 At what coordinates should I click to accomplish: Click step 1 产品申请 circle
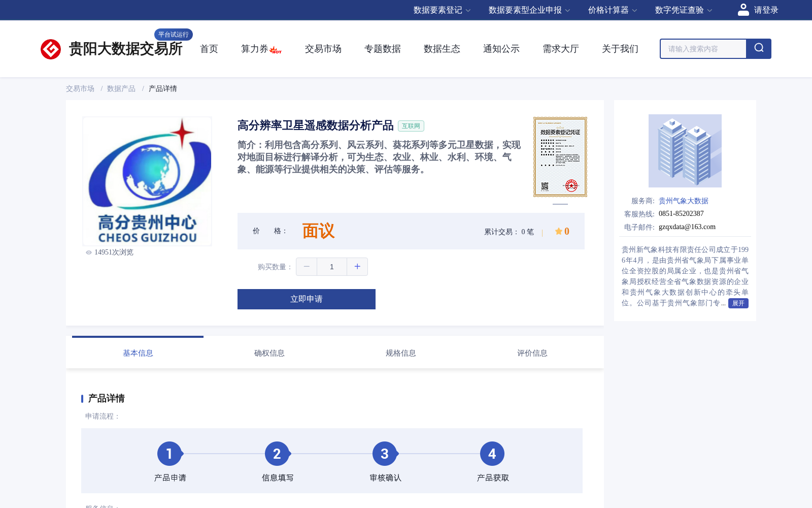pos(170,454)
